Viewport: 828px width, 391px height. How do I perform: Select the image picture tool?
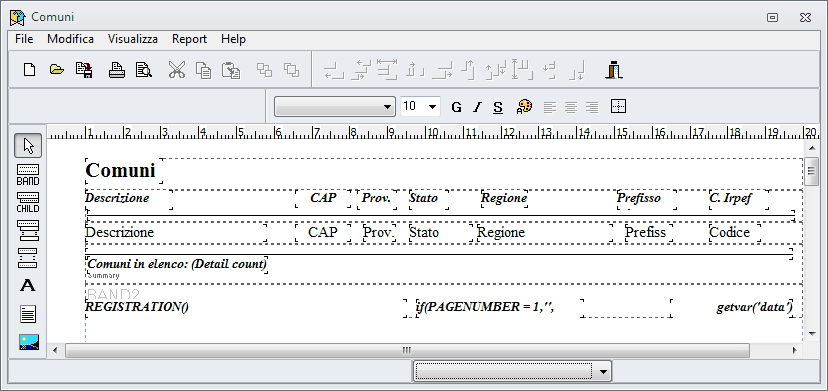click(x=28, y=342)
